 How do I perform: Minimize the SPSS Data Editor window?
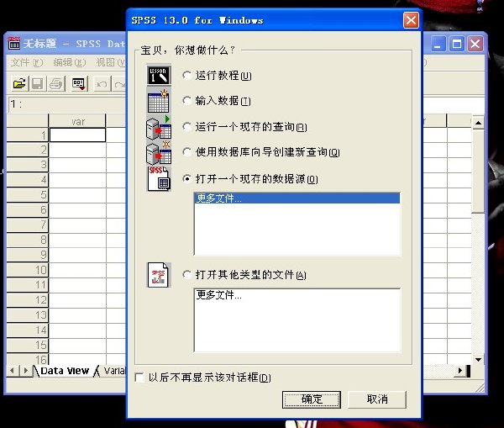pos(438,44)
